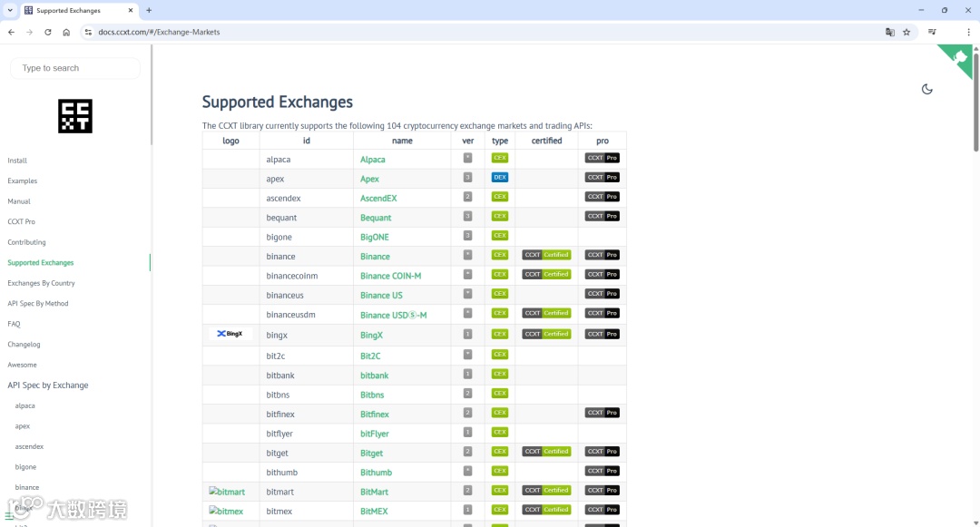This screenshot has height=527, width=980.
Task: Open the browser home page icon
Action: pyautogui.click(x=66, y=32)
